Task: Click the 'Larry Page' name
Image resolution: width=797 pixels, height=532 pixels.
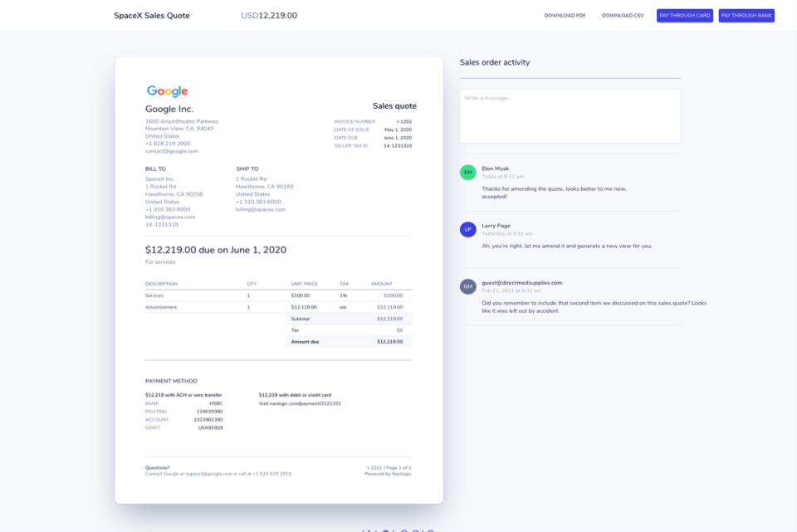Action: [496, 226]
